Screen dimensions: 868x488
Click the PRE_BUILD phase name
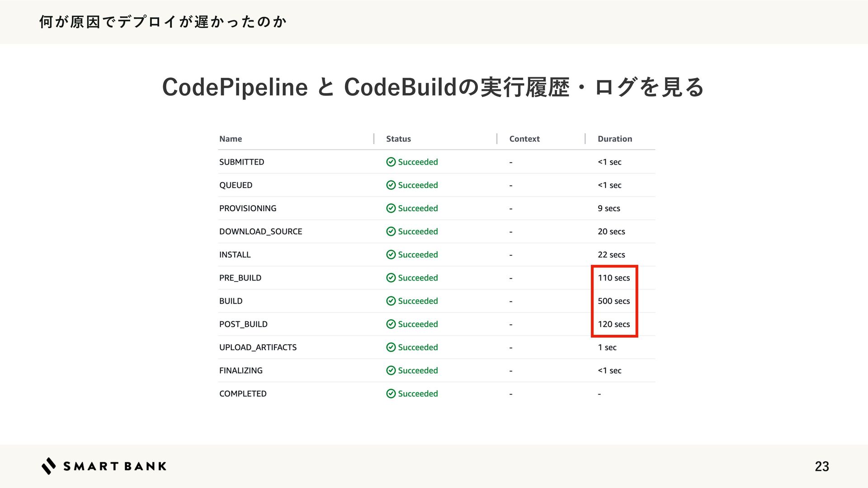pos(240,278)
